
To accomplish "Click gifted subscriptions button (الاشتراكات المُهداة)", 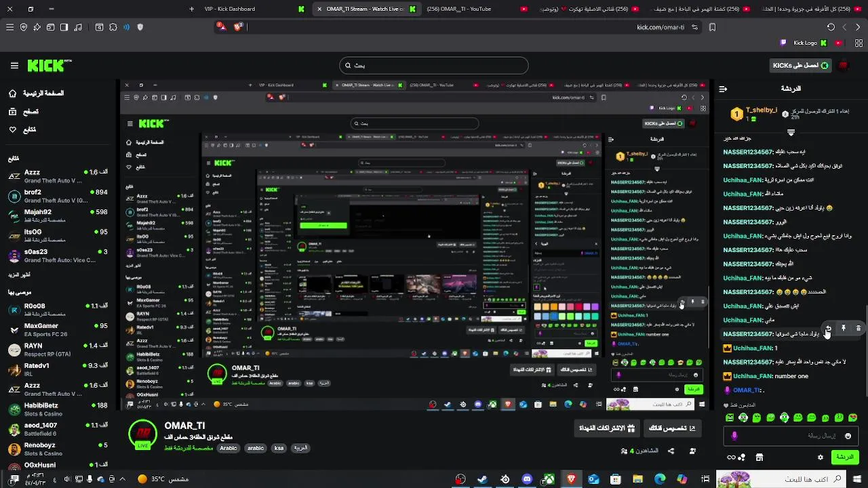I will pos(607,428).
